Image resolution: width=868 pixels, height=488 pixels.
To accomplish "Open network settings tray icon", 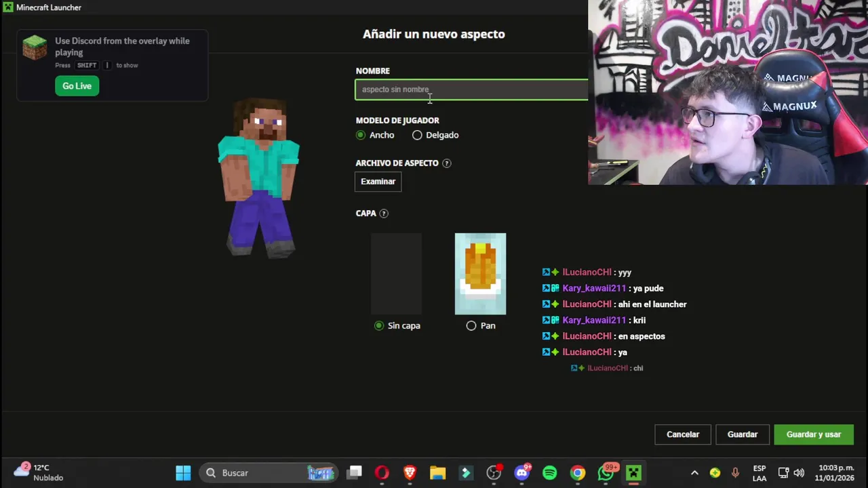I will click(783, 473).
